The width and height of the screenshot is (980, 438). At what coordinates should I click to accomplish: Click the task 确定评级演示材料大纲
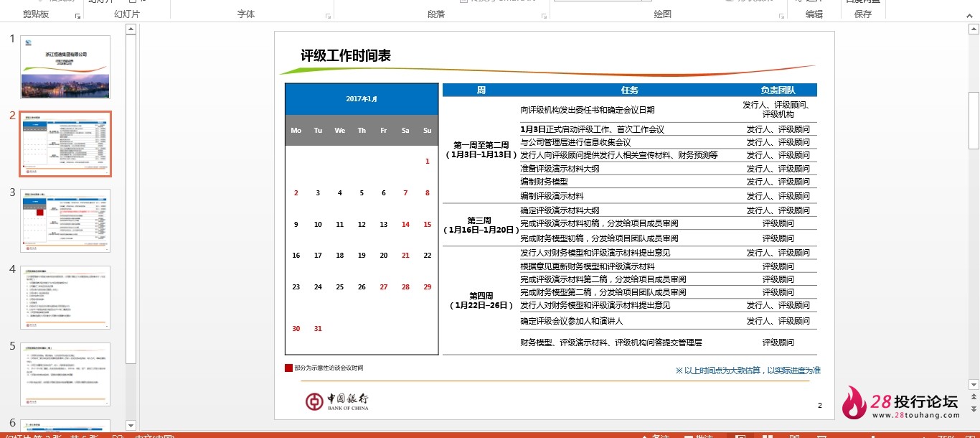pos(560,210)
